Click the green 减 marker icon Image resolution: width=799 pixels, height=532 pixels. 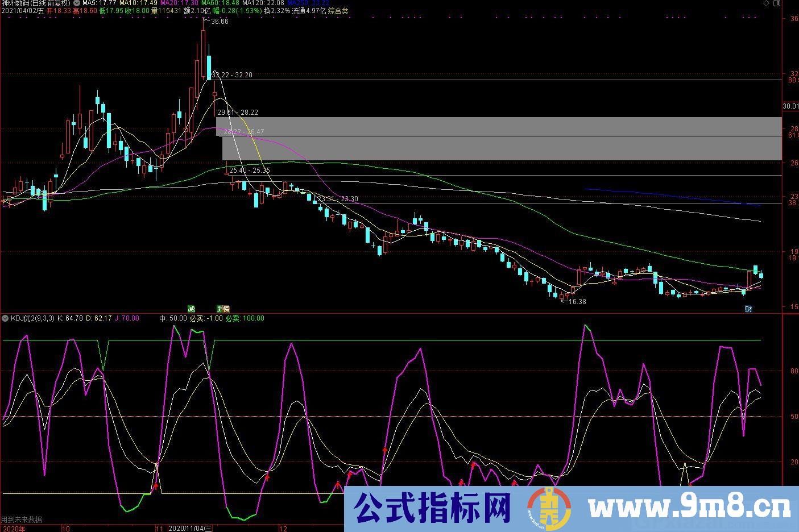tap(192, 309)
